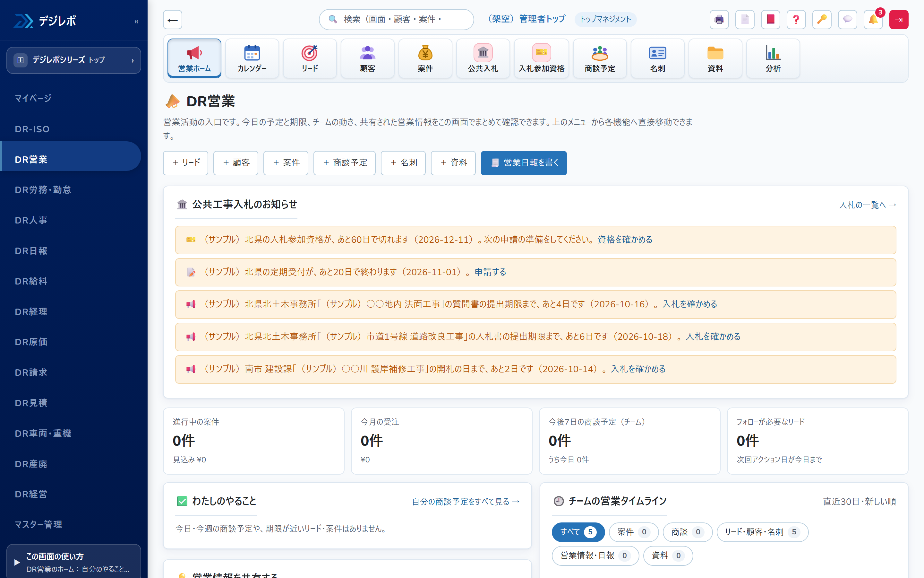
Task: Click the red logout arrow button
Action: click(899, 20)
